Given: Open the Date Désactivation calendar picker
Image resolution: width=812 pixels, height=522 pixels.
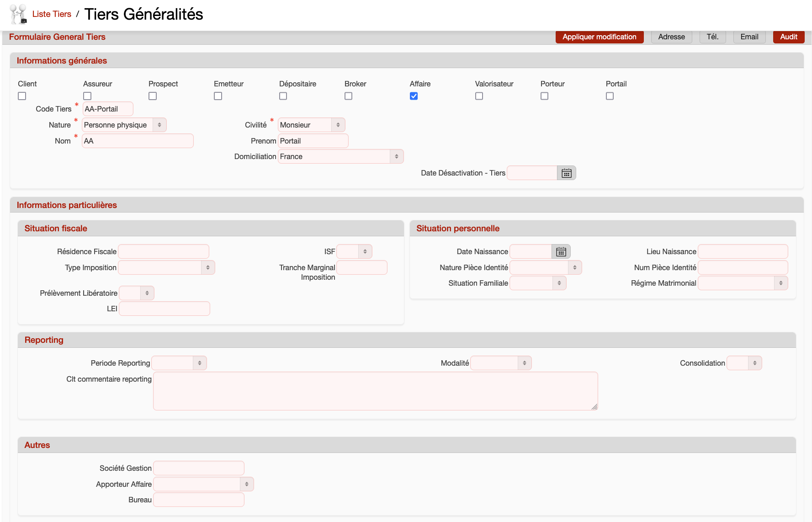Looking at the screenshot, I should point(566,173).
